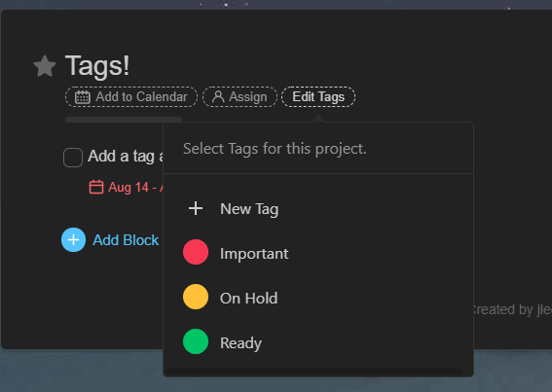Click the blue plus circle for Add Block
This screenshot has width=552, height=392.
[73, 240]
